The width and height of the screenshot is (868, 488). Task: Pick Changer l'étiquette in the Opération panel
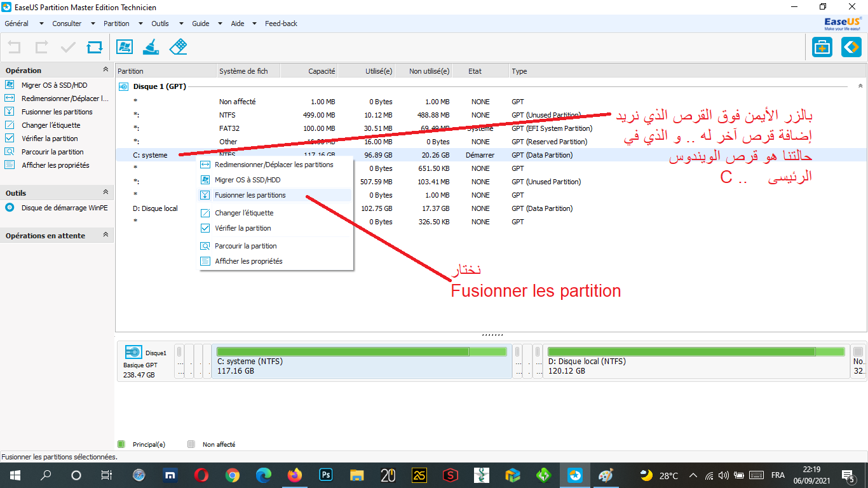43,125
